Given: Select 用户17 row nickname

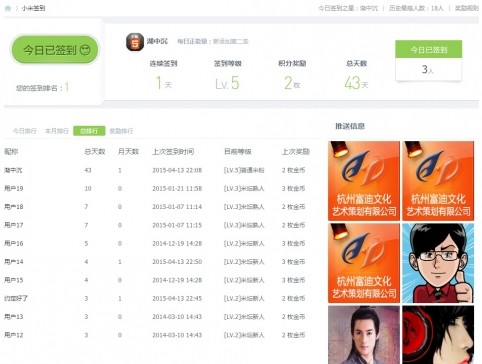Looking at the screenshot, I should pyautogui.click(x=14, y=225).
